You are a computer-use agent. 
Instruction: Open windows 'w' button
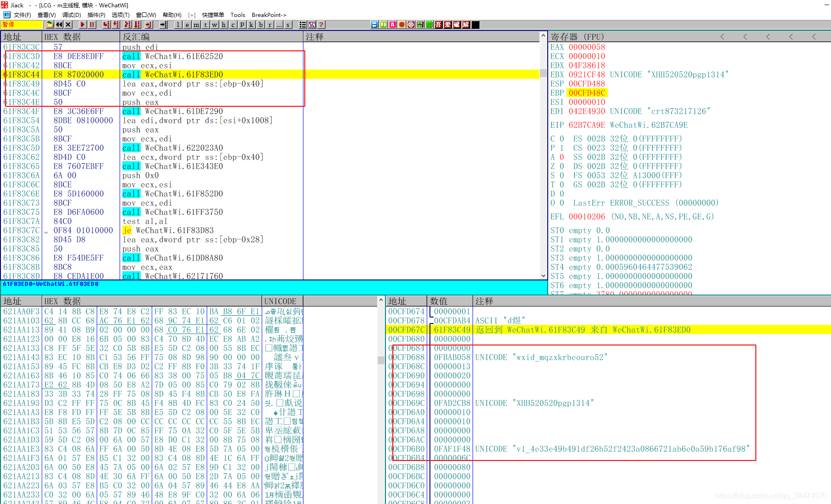click(x=215, y=25)
